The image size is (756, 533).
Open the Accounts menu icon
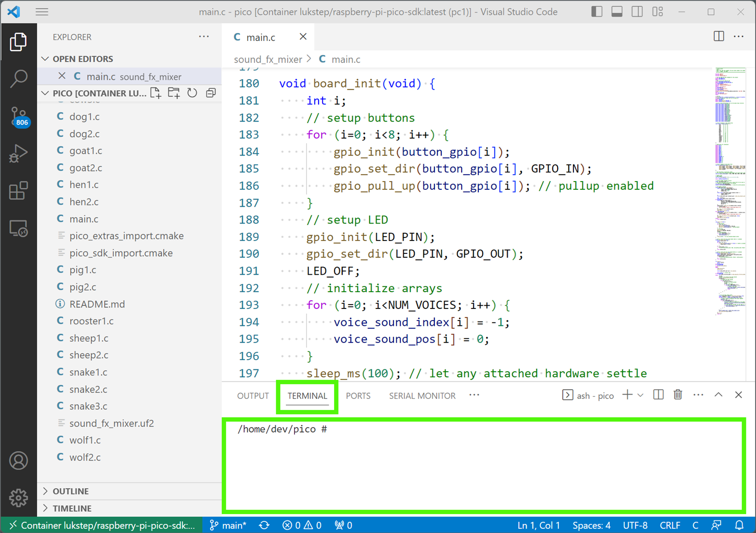point(18,461)
